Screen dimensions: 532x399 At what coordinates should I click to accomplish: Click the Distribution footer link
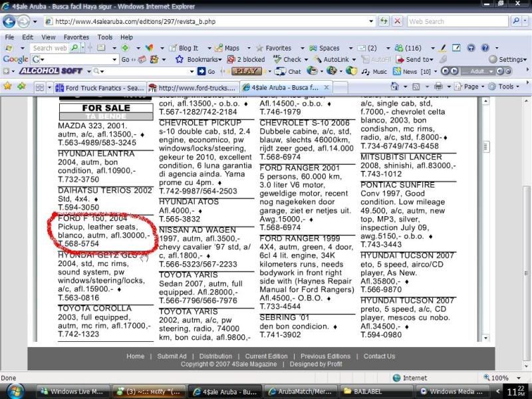(x=215, y=356)
